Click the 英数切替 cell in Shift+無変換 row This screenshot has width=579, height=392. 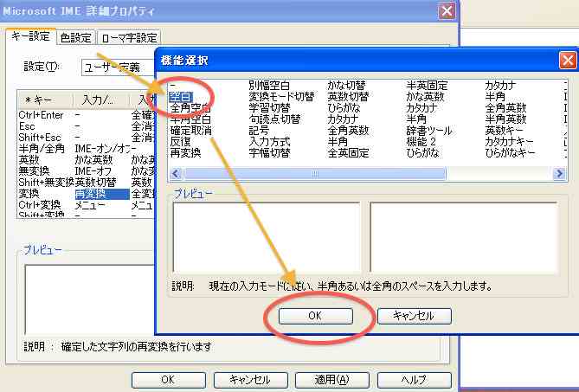(x=96, y=183)
